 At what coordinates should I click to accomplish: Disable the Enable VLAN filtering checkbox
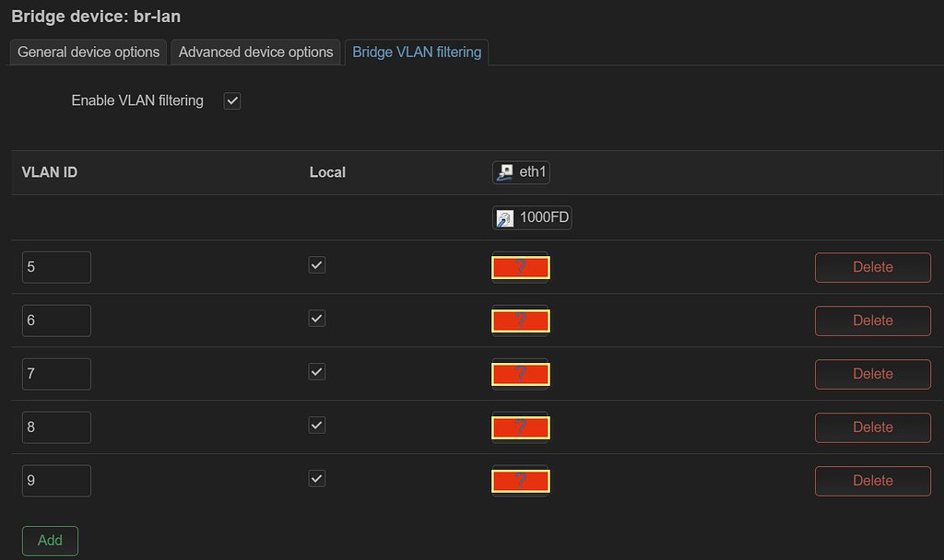[232, 101]
